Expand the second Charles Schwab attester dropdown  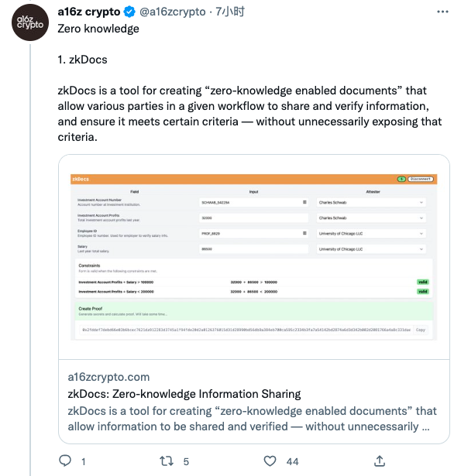tap(371, 218)
